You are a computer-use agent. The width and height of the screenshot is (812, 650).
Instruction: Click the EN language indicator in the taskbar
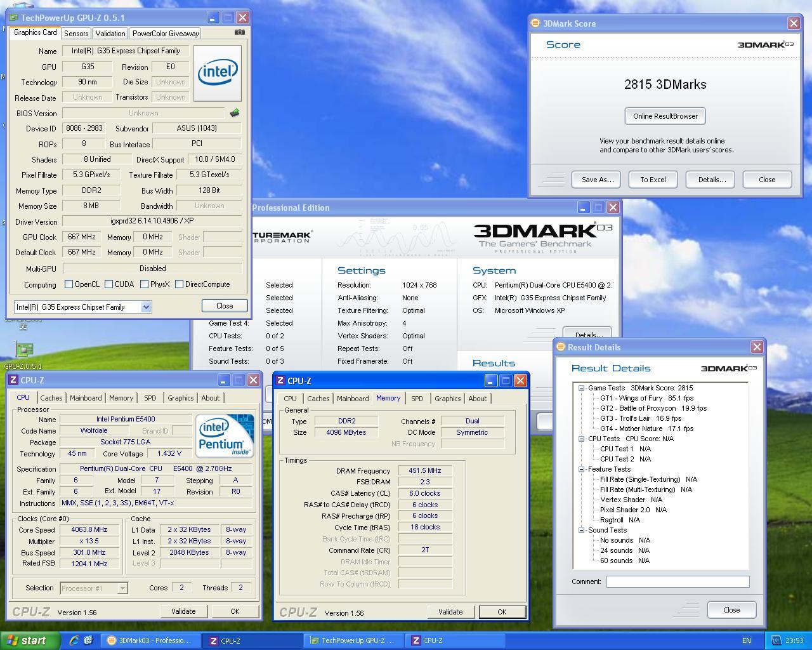click(747, 640)
